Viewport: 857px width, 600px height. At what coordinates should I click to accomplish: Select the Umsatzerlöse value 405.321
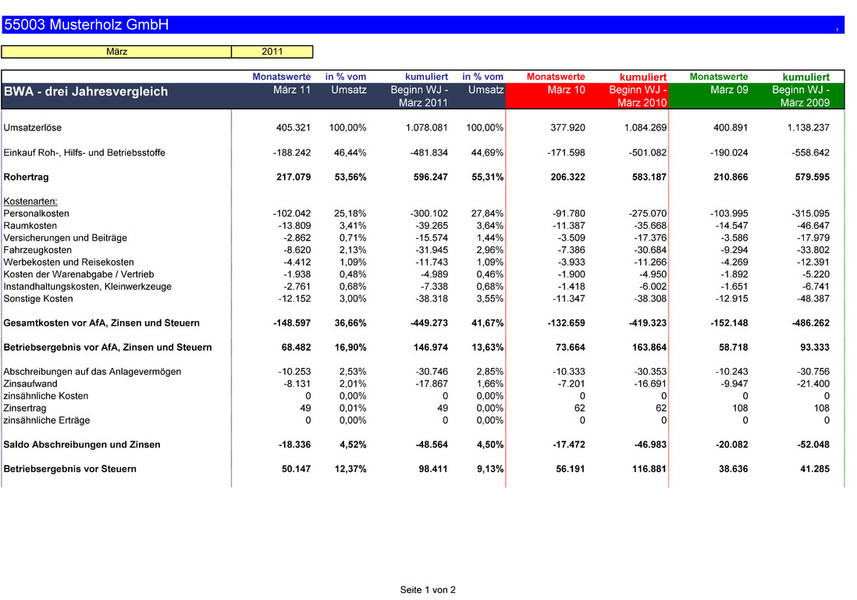pos(294,127)
